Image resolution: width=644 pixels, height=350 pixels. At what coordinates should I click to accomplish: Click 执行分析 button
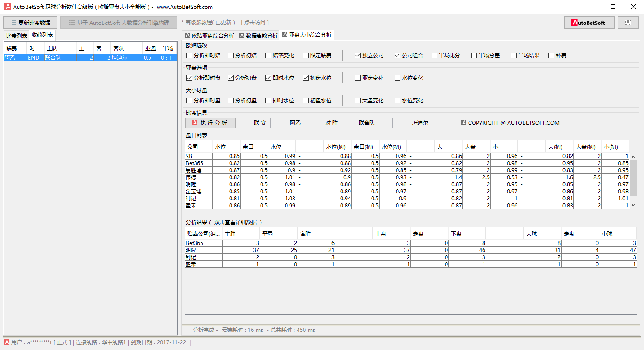click(211, 123)
